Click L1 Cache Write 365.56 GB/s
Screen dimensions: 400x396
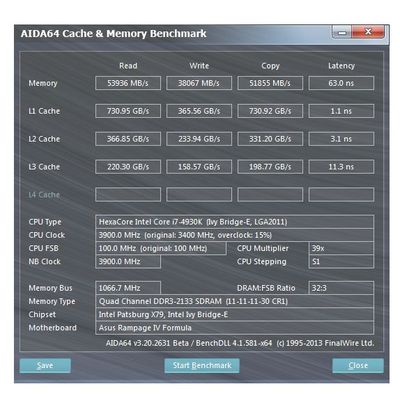199,111
